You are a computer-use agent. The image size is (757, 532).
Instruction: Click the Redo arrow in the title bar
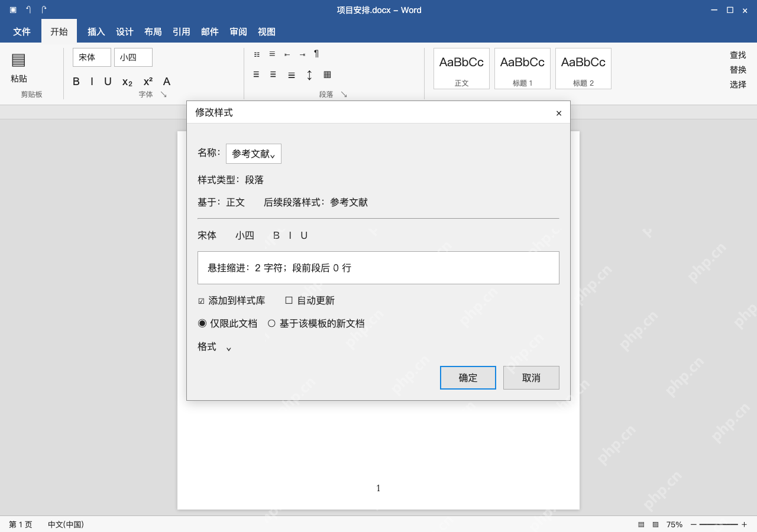(44, 9)
